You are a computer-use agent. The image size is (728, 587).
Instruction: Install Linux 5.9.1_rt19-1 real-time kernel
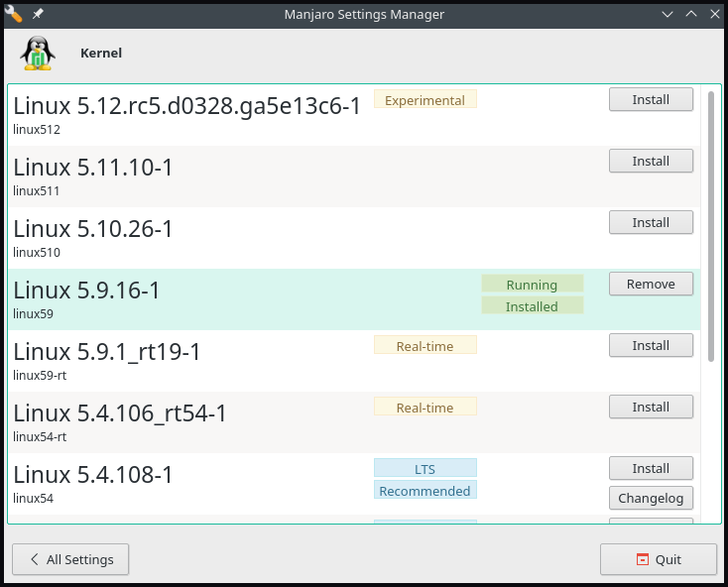coord(651,345)
